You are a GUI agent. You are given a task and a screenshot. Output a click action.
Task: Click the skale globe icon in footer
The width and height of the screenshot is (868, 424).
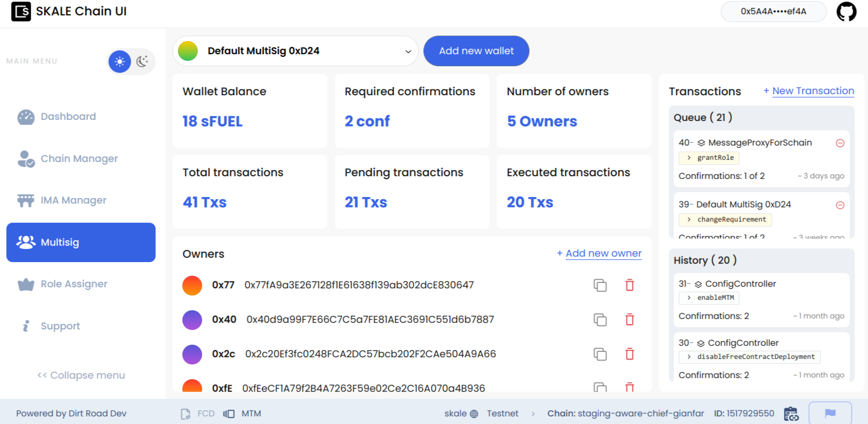click(x=474, y=414)
